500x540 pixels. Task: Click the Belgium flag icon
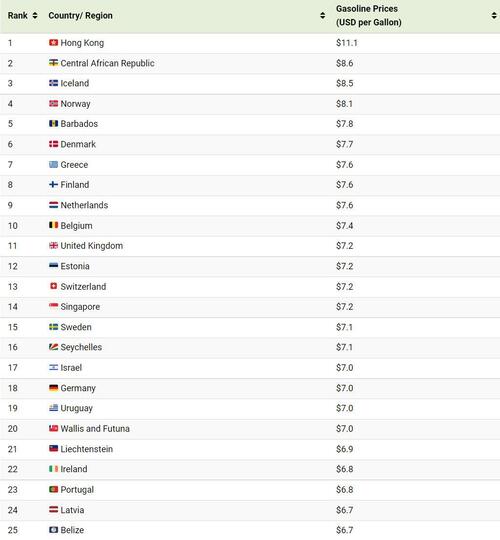click(53, 225)
